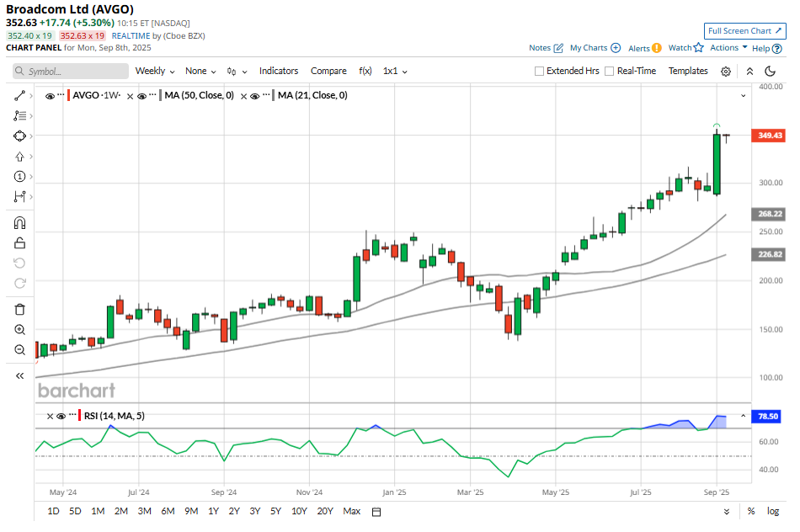
Task: Select the 3M time range
Action: 144,511
